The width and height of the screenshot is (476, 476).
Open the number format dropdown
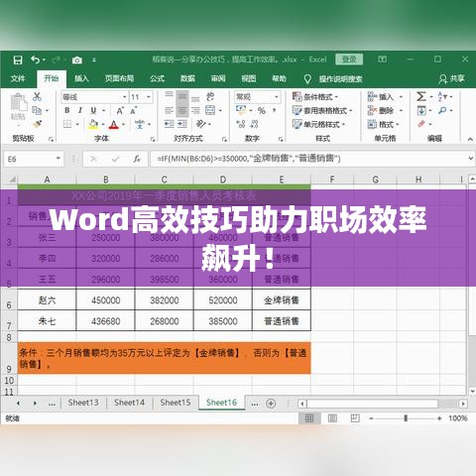[276, 97]
